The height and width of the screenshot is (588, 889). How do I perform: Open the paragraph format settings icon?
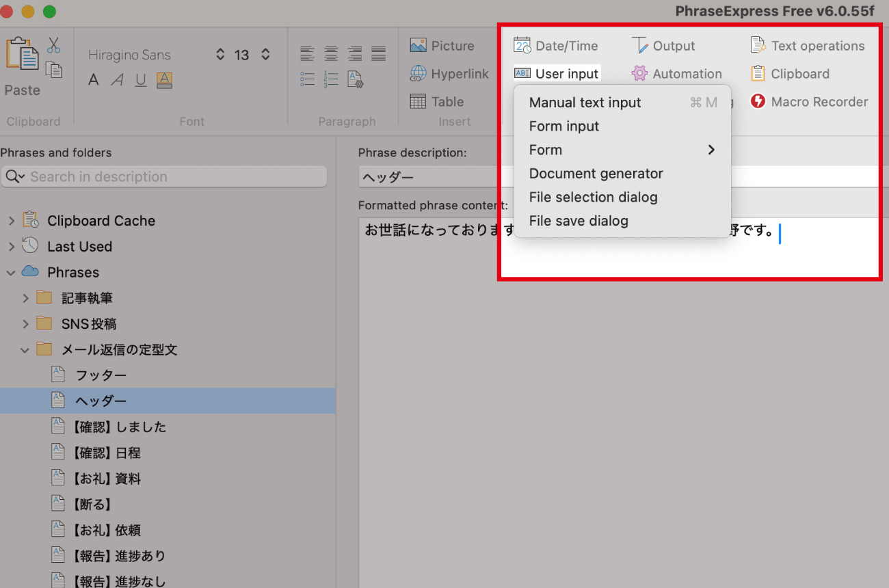(355, 79)
